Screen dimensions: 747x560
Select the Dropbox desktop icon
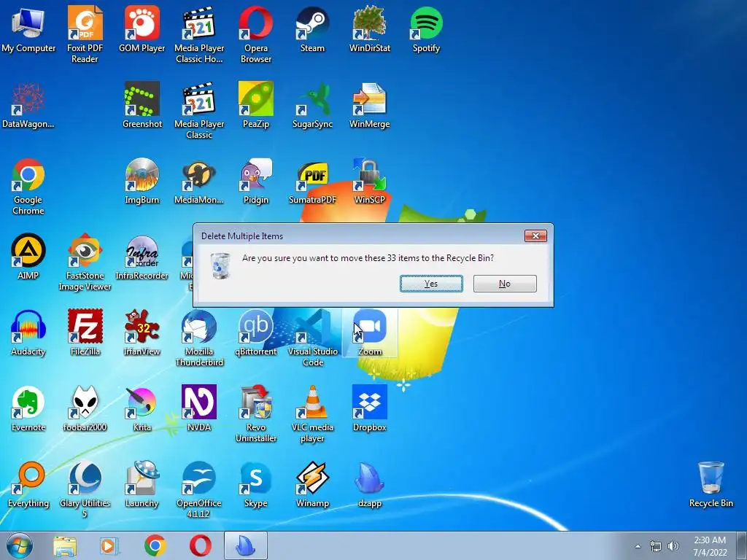(370, 409)
